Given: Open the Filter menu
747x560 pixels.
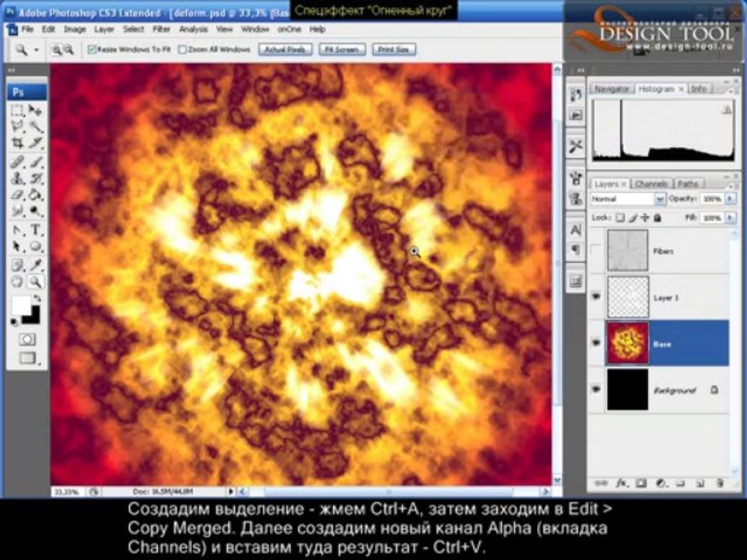Looking at the screenshot, I should (162, 29).
